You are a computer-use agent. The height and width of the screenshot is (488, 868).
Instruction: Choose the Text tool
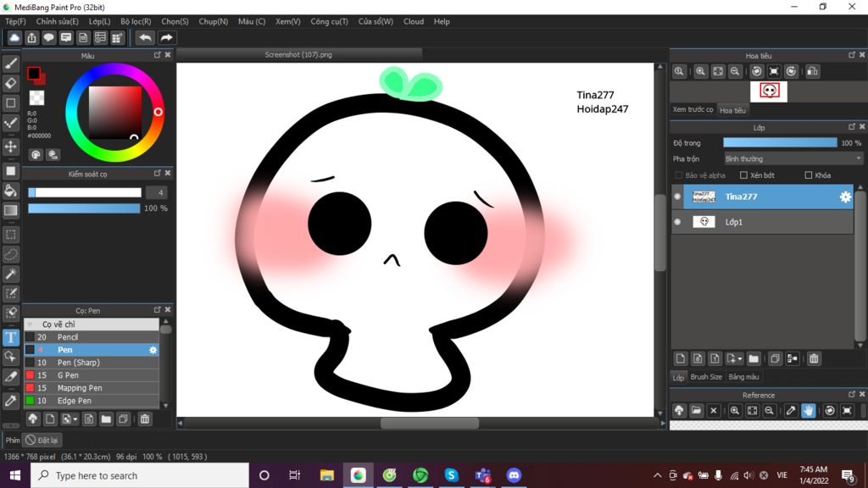[x=11, y=337]
